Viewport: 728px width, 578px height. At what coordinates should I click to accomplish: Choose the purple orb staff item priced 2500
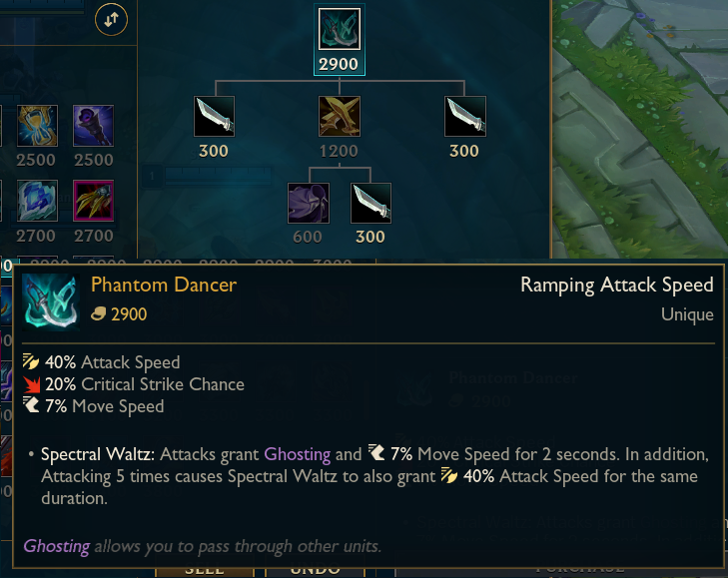93,126
